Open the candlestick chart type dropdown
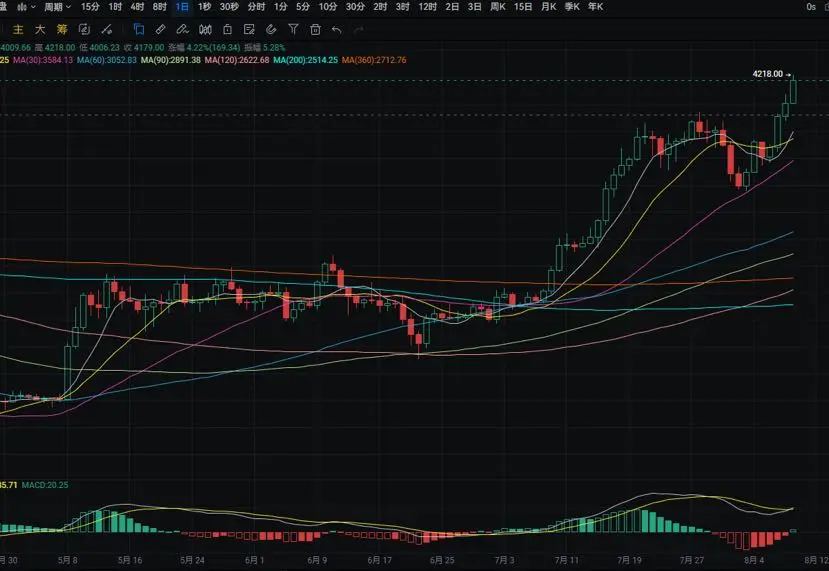 26,7
